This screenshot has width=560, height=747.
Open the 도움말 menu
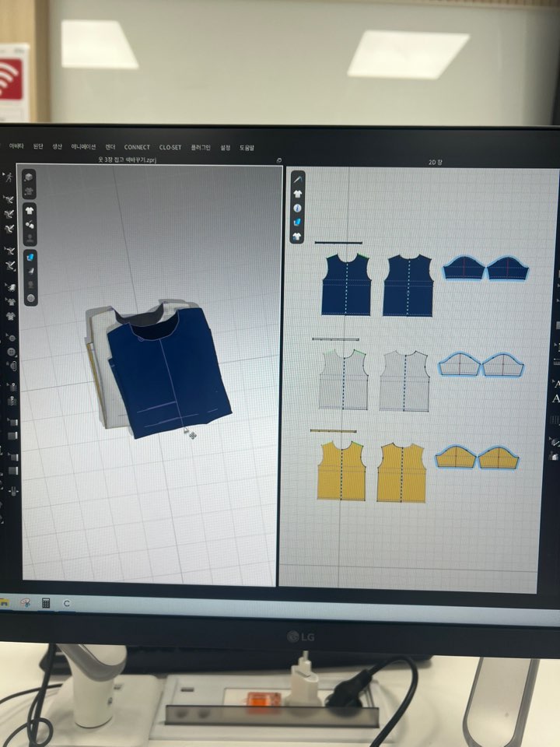tap(247, 147)
